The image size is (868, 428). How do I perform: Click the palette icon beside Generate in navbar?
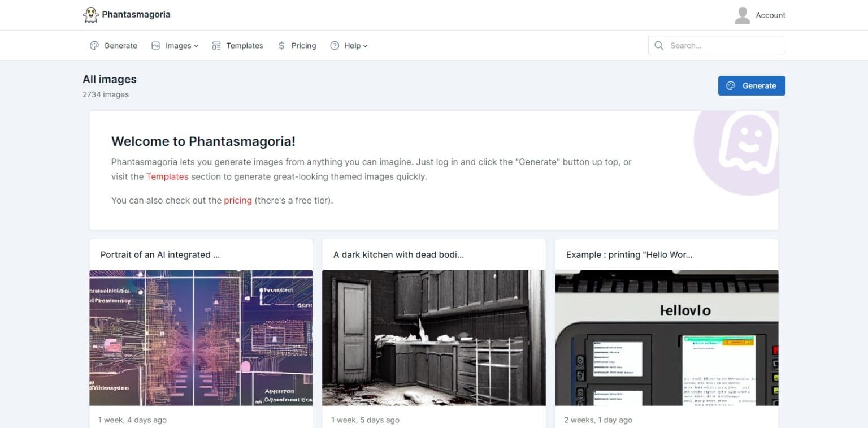coord(94,46)
